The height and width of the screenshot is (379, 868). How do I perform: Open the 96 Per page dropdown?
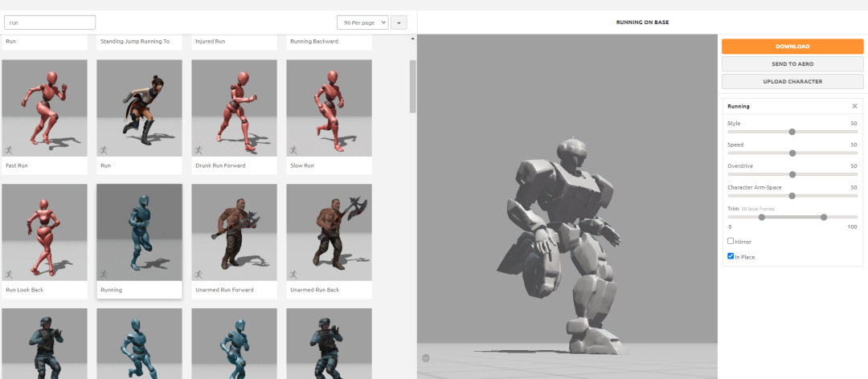pyautogui.click(x=362, y=22)
